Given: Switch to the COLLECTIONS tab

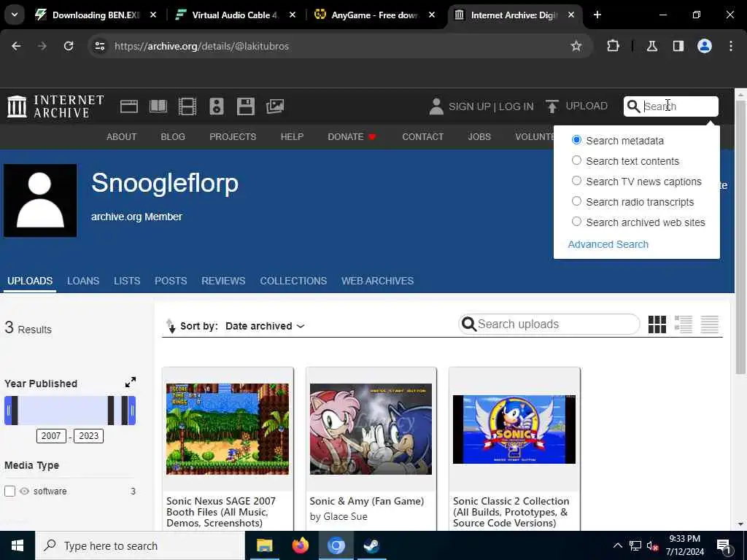Looking at the screenshot, I should coord(293,281).
